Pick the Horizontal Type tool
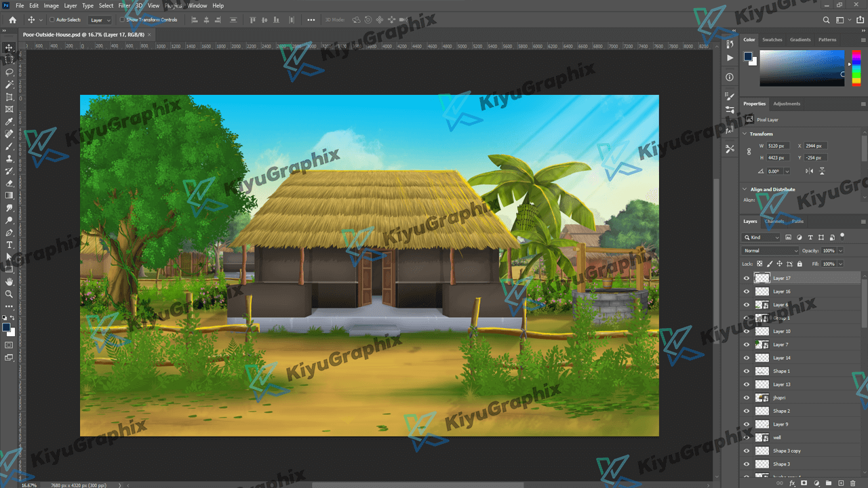Screen dimensions: 868x488 pyautogui.click(x=9, y=245)
